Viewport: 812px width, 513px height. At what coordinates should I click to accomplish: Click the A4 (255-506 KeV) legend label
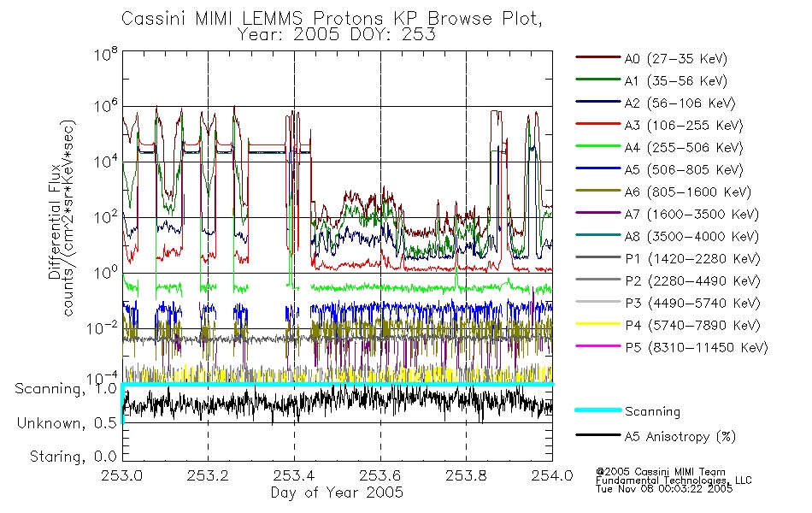pyautogui.click(x=684, y=148)
